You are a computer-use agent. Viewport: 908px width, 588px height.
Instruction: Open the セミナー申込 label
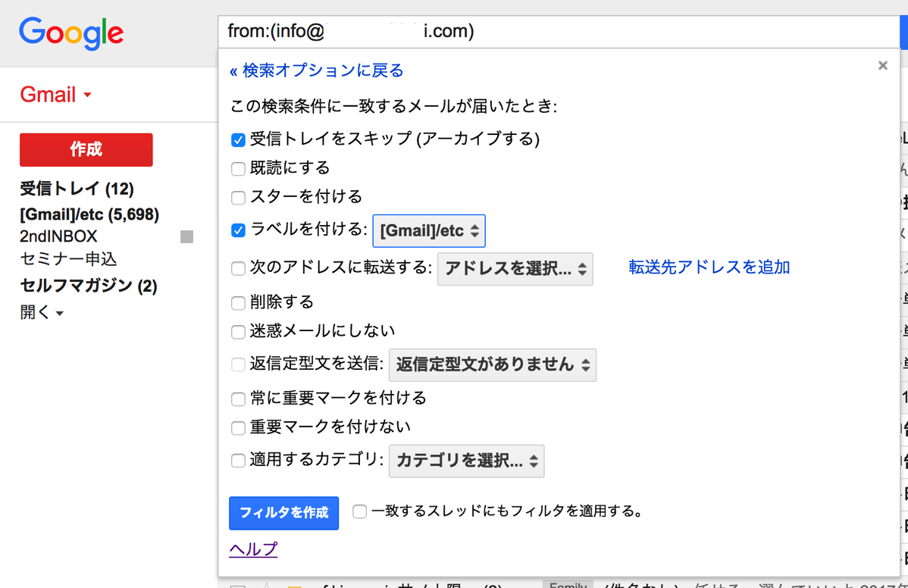(x=68, y=258)
